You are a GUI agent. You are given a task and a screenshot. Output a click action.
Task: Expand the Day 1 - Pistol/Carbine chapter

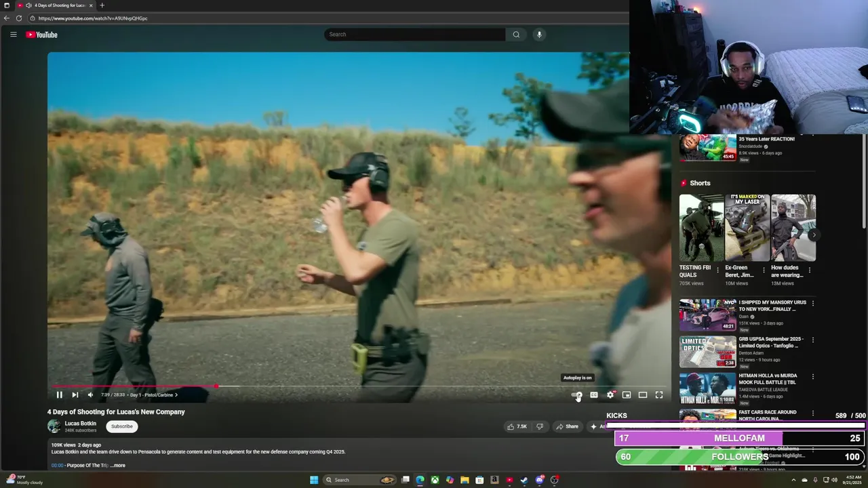(x=154, y=395)
